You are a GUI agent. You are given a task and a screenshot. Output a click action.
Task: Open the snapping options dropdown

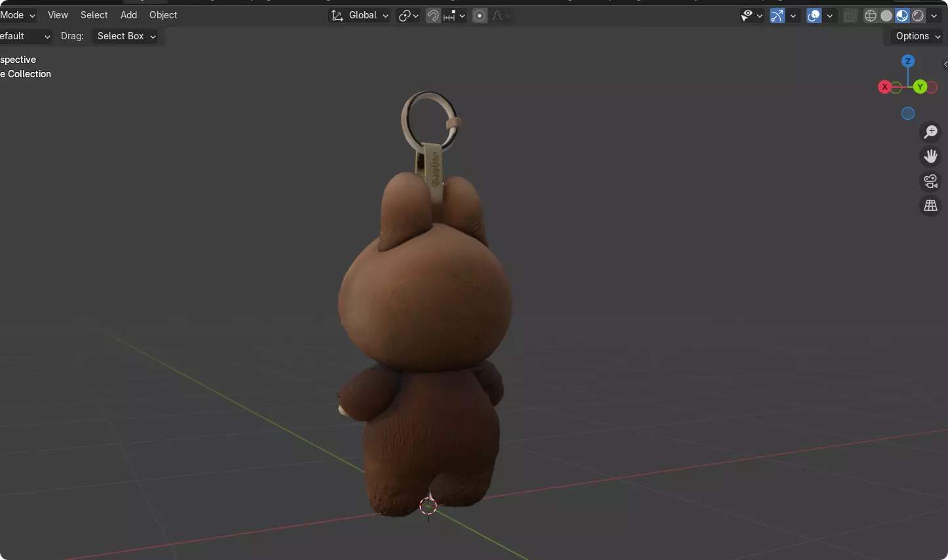point(454,15)
